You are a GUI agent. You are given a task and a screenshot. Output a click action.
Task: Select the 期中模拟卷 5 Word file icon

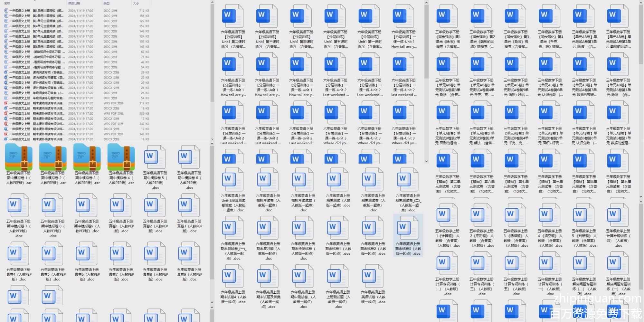(155, 157)
